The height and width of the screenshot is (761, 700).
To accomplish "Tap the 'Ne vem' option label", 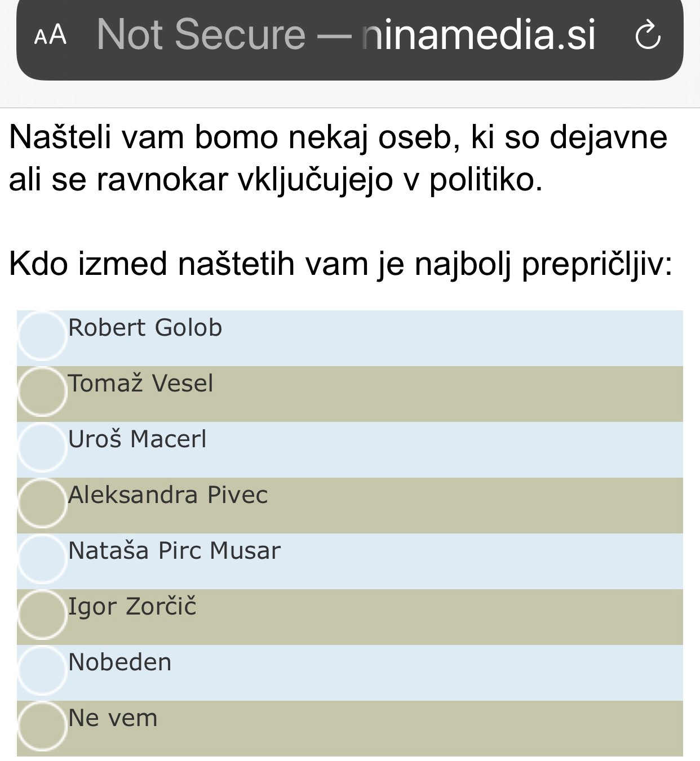I will 113,718.
